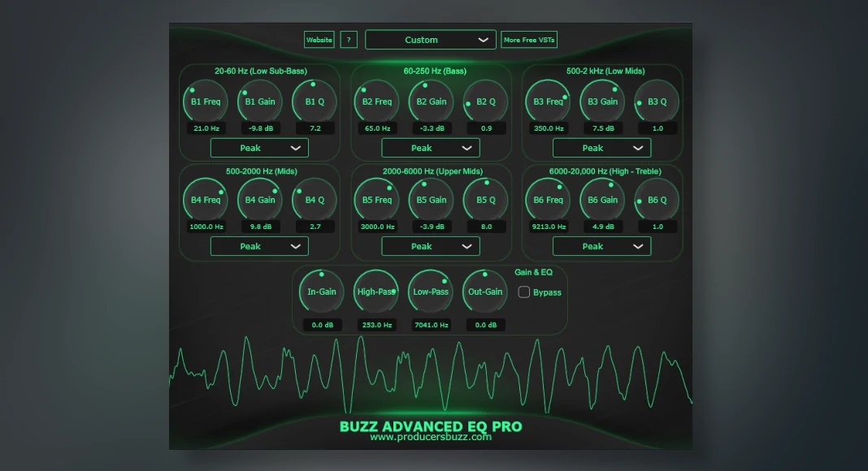Click the 21.0 Hz value field

206,128
